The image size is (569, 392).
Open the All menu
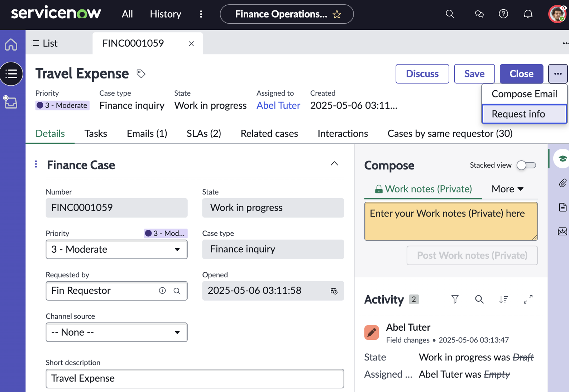127,14
